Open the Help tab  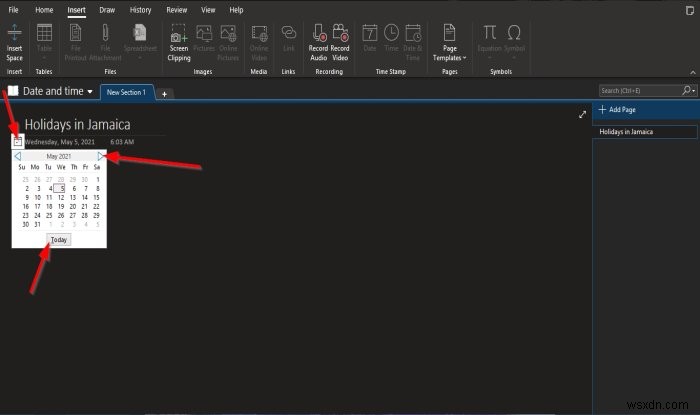pos(236,10)
